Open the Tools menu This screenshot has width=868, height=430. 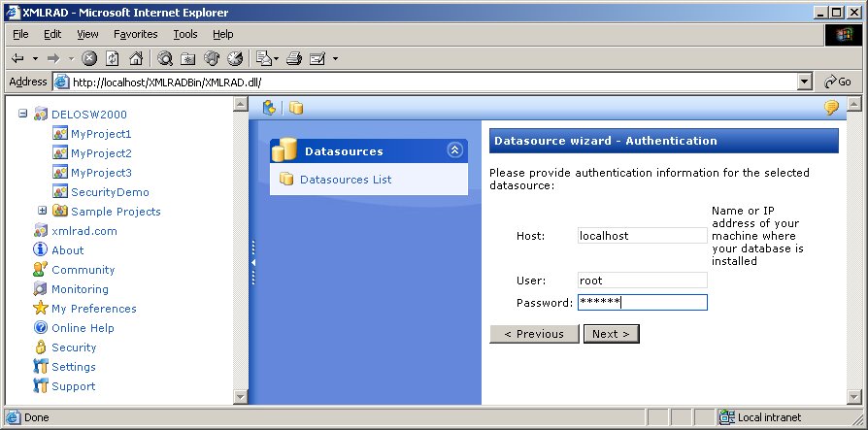click(x=184, y=34)
